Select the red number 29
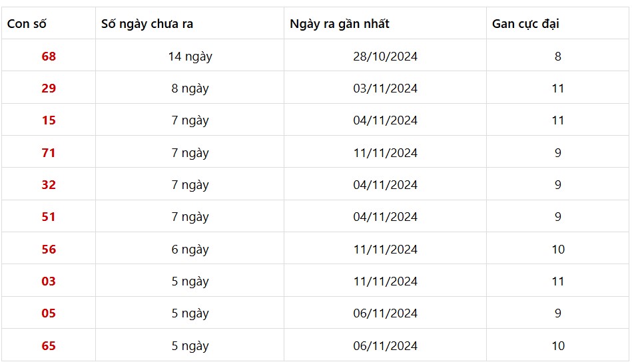The width and height of the screenshot is (632, 364). point(49,89)
